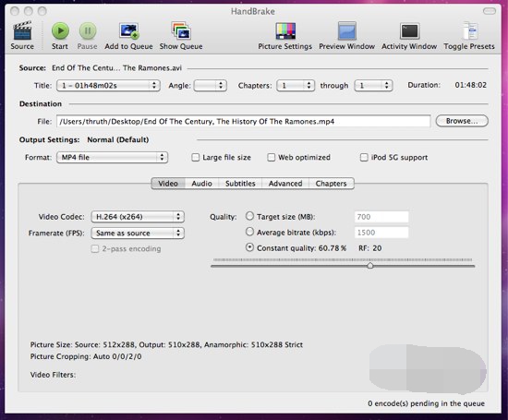Click the Toggle Presets drawer icon
The height and width of the screenshot is (420, 508).
469,30
